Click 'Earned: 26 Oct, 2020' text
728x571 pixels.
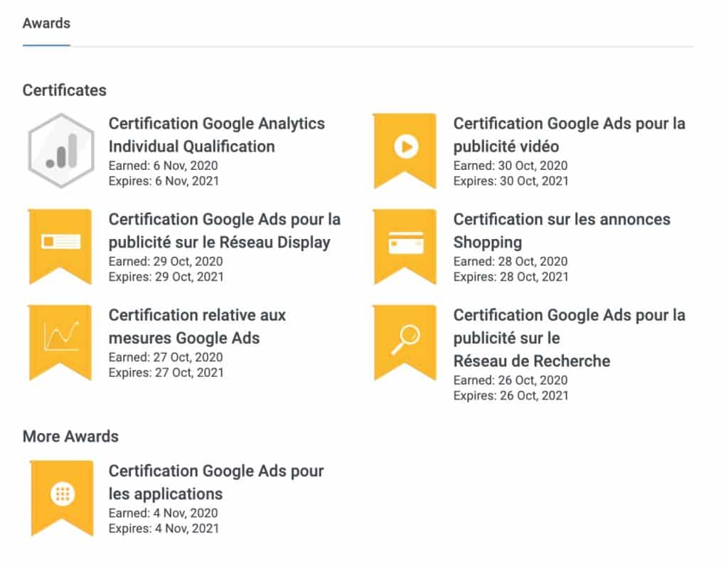[510, 380]
